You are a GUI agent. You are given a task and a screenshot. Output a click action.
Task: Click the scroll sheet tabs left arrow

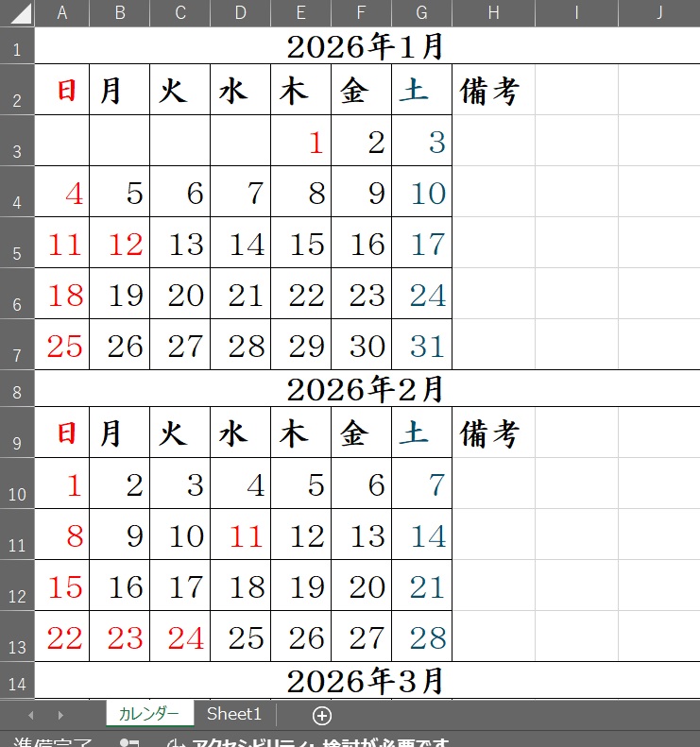pos(30,715)
